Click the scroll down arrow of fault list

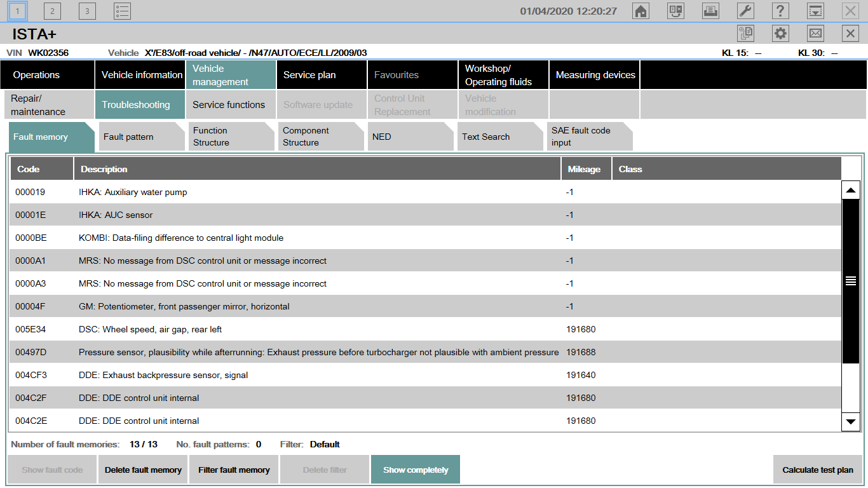[851, 421]
